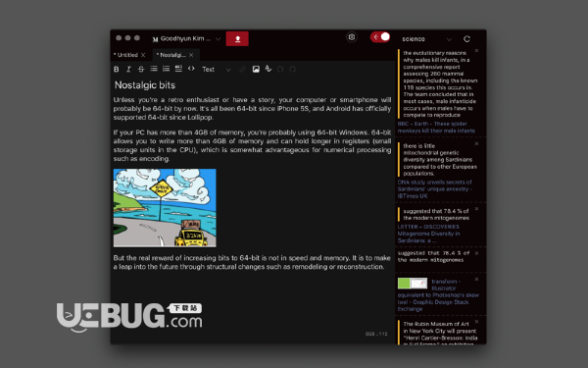Viewport: 588px width, 368px height.
Task: Click the red upload publish button
Action: [x=237, y=38]
